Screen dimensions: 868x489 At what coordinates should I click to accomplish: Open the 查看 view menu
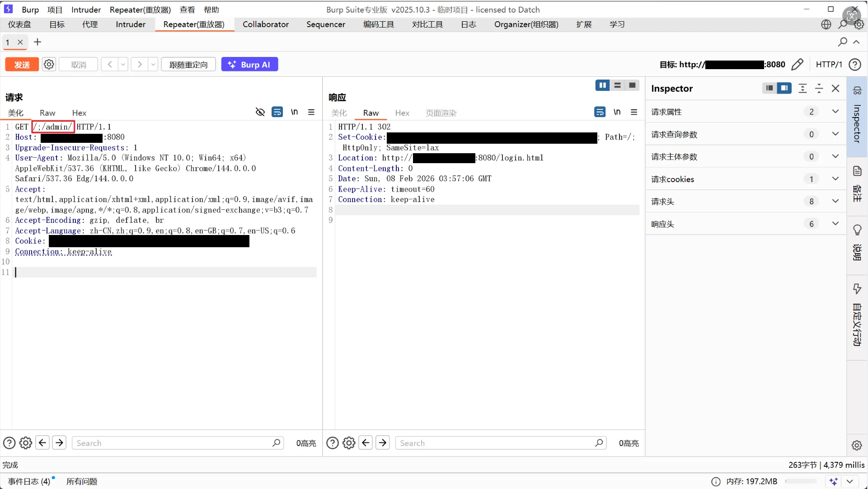click(x=187, y=9)
